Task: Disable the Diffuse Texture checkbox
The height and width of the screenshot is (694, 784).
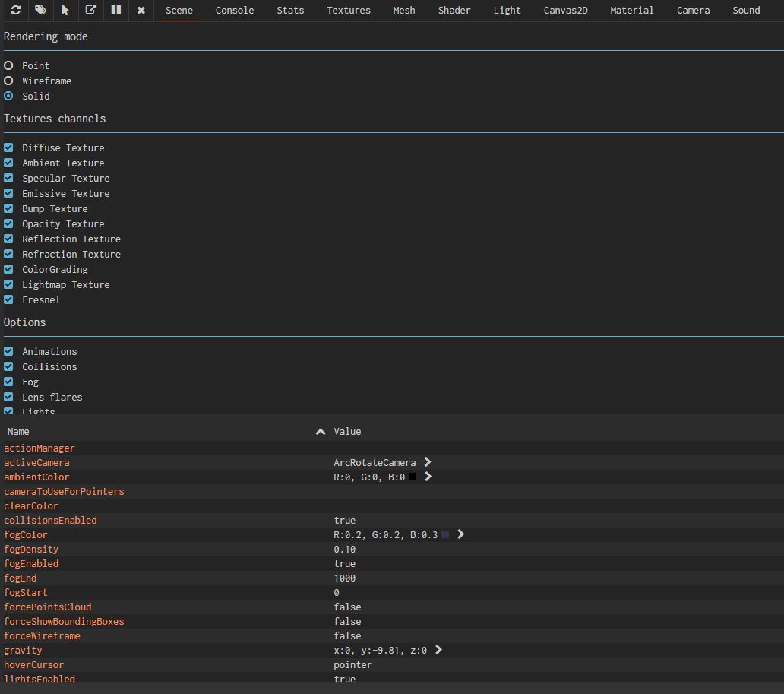Action: tap(8, 147)
